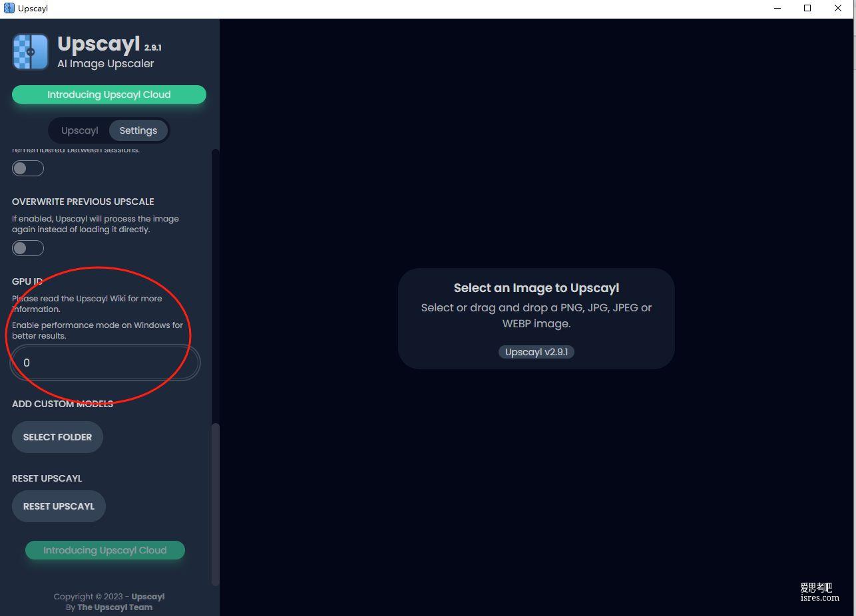Minimize the Upscayl window
Viewport: 856px width, 616px height.
coord(778,9)
